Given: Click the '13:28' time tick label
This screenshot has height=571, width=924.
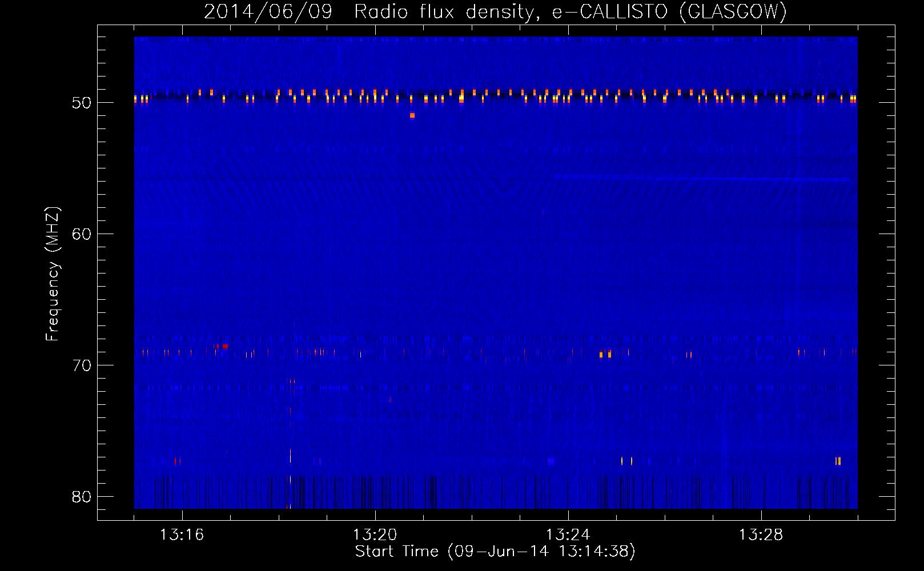Looking at the screenshot, I should click(761, 535).
